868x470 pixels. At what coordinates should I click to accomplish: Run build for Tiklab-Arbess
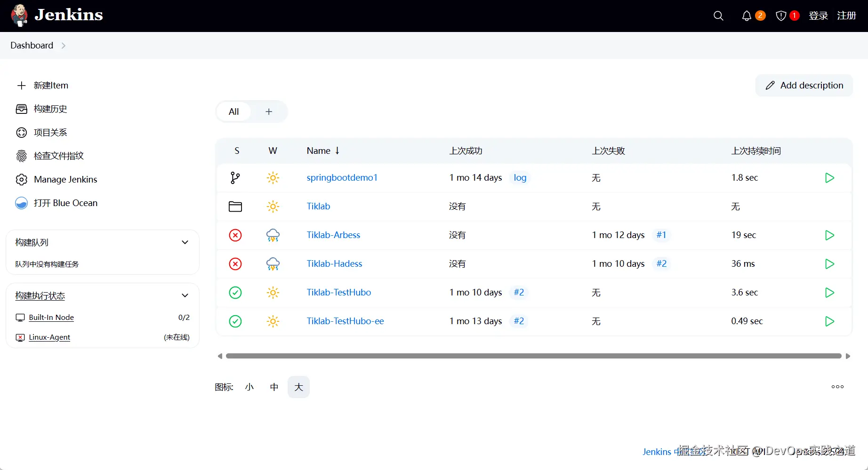tap(829, 235)
